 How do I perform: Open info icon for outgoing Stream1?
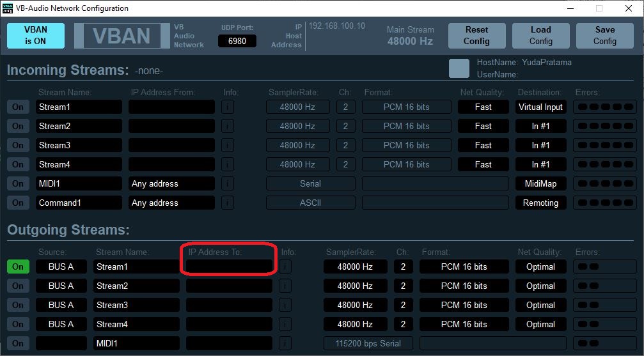[285, 267]
